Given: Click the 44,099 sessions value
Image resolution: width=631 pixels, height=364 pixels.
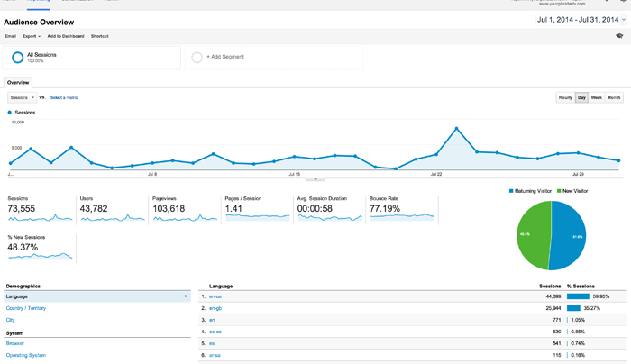Looking at the screenshot, I should coord(553,296).
